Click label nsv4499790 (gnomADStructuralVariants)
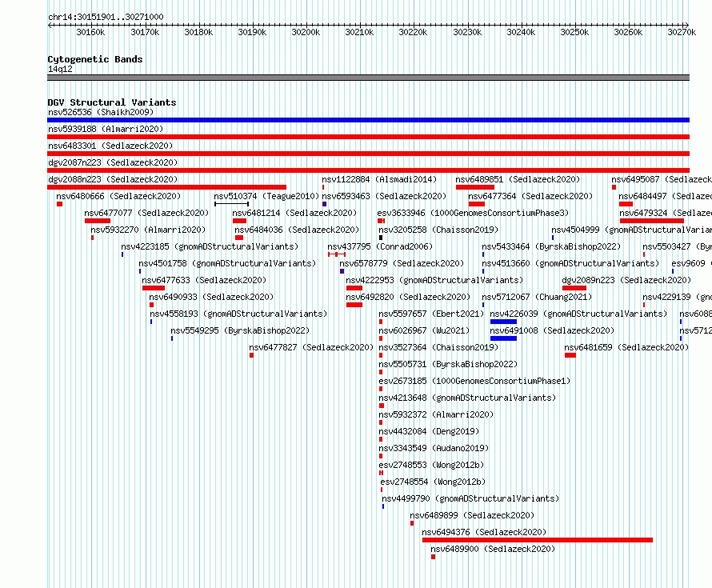Viewport: 712px width, 588px height. point(470,498)
